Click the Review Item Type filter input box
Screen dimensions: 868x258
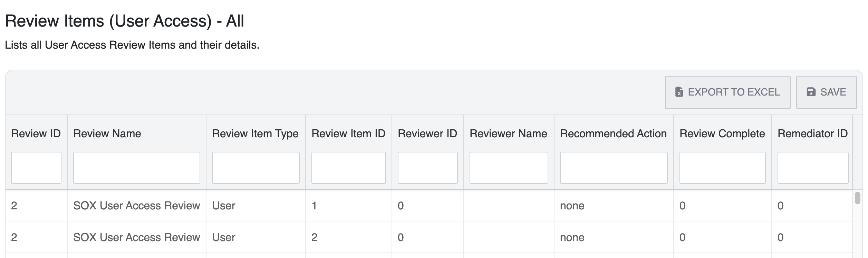[255, 167]
